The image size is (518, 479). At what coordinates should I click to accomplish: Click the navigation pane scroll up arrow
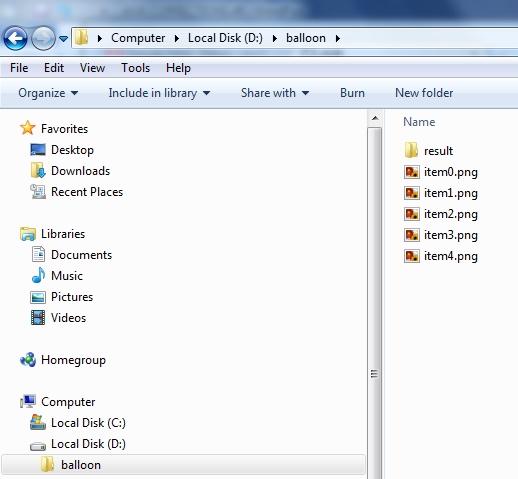pyautogui.click(x=375, y=118)
